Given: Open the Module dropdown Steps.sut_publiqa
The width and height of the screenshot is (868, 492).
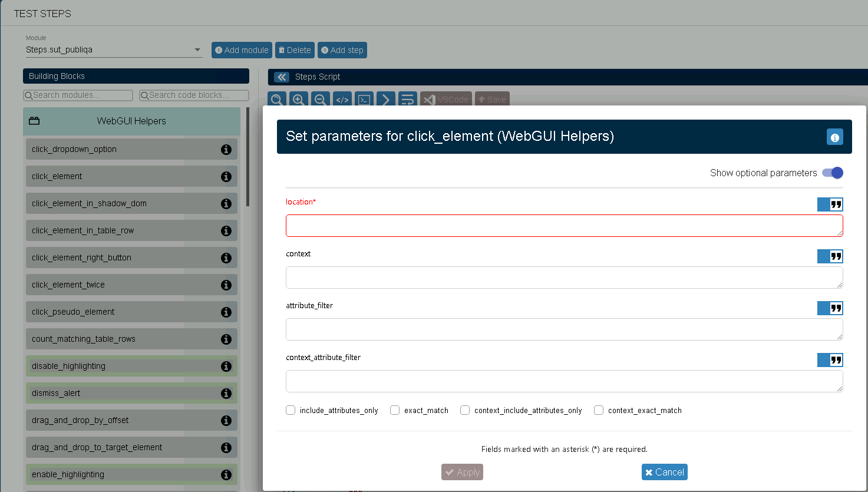Looking at the screenshot, I should (114, 50).
